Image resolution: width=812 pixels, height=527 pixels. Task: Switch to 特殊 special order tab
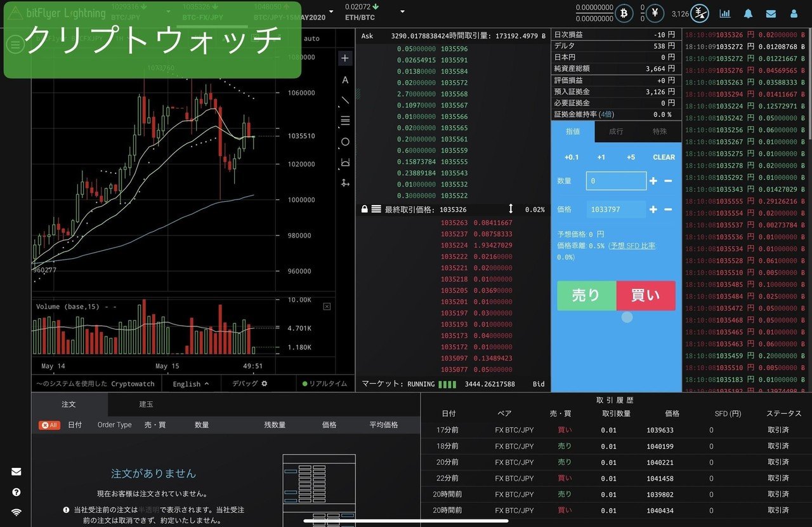660,131
